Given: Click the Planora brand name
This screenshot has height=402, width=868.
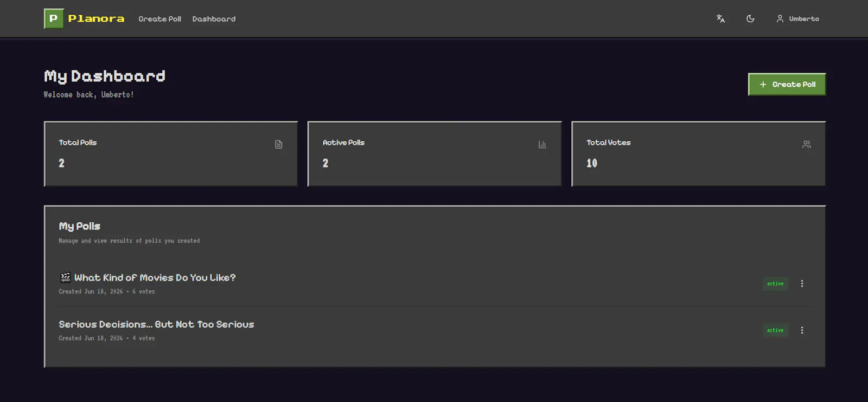Looking at the screenshot, I should click(96, 18).
